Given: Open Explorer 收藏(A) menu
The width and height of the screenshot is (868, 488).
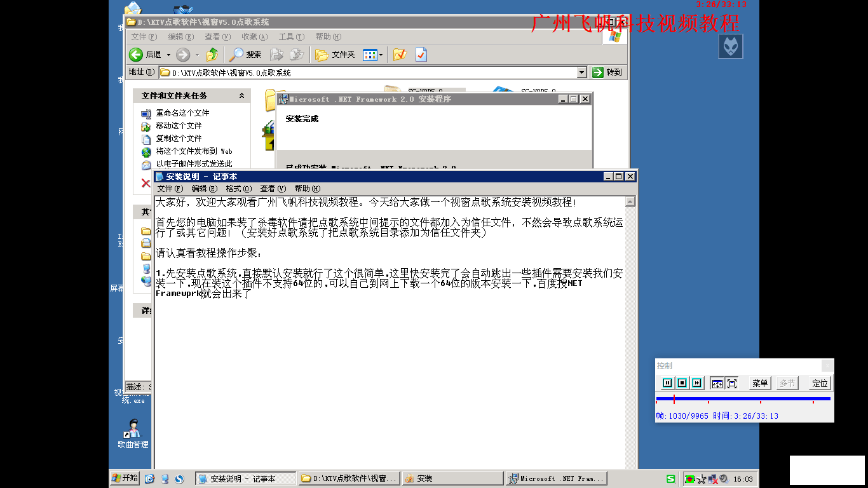Looking at the screenshot, I should (254, 37).
